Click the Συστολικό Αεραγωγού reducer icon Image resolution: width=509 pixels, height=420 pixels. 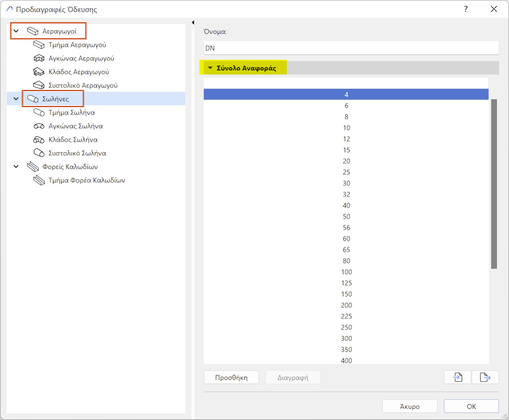(39, 85)
